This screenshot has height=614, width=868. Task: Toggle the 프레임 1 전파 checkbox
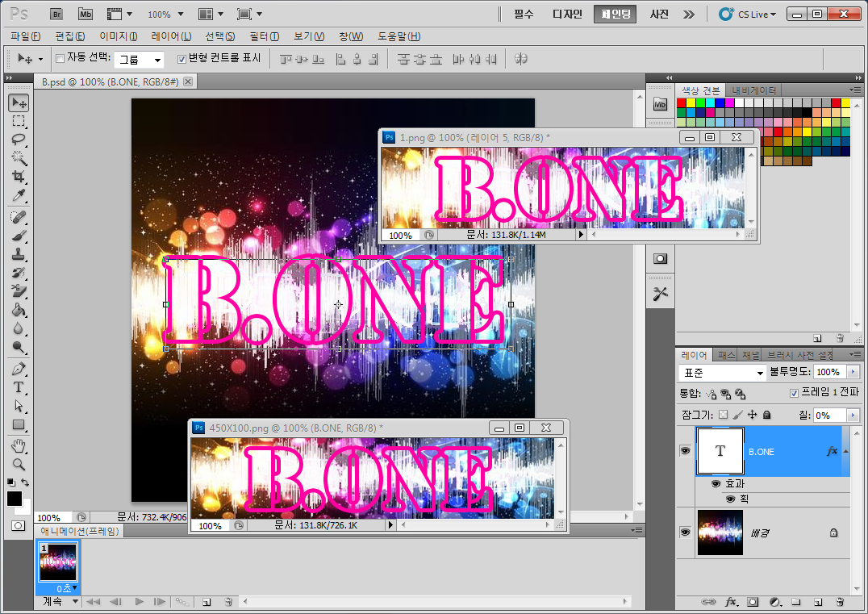click(794, 393)
